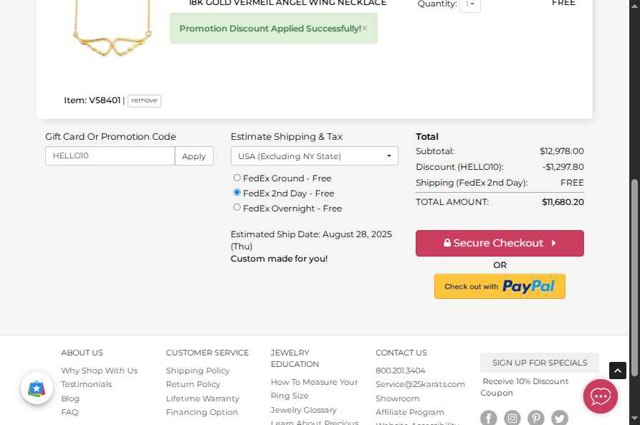Remove item V58401 from cart

pyautogui.click(x=144, y=100)
